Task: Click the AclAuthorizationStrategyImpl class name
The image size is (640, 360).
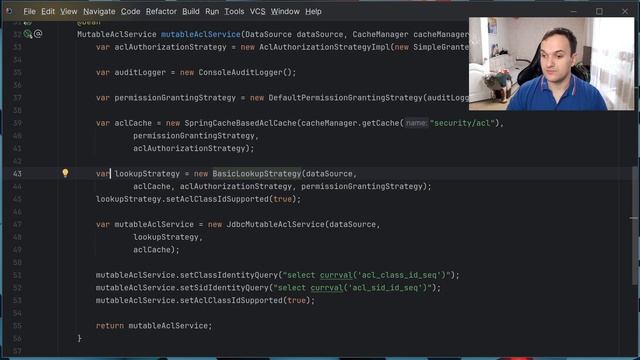Action: (325, 47)
